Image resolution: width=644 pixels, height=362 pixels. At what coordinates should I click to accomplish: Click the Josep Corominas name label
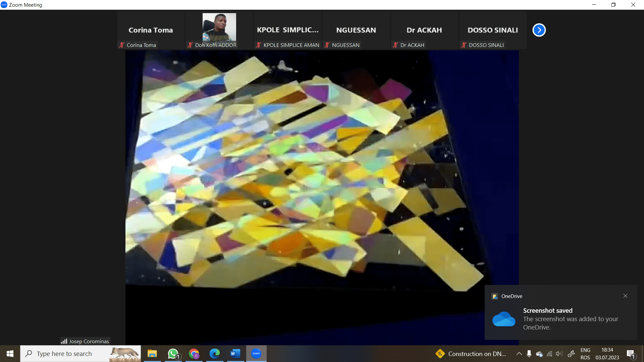pos(89,341)
